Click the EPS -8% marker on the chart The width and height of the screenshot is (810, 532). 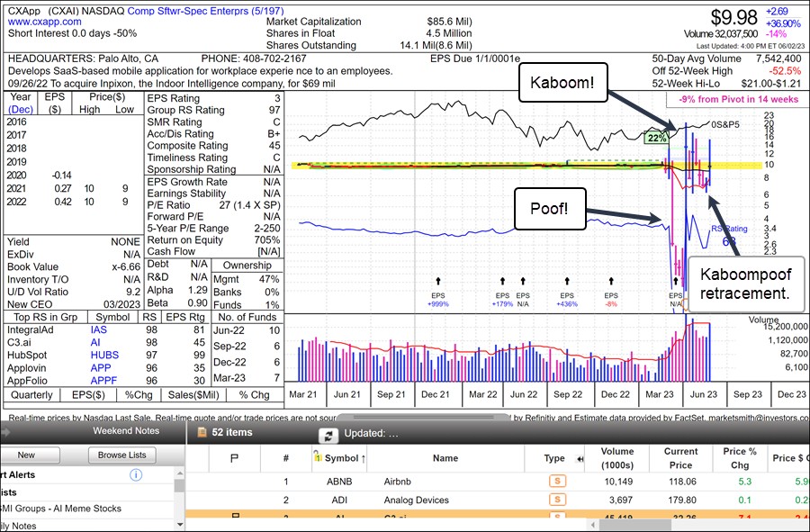point(611,300)
